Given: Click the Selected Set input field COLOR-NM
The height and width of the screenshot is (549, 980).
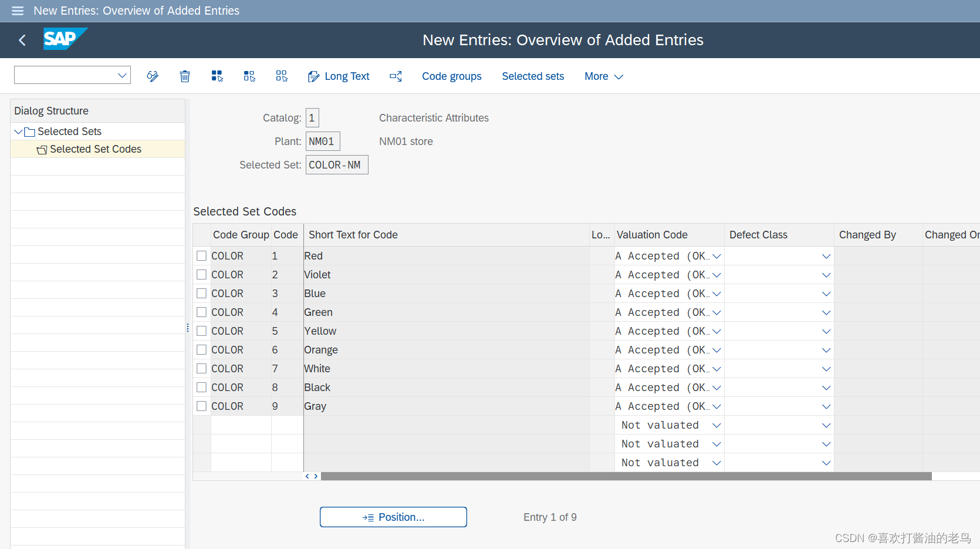Looking at the screenshot, I should pos(336,164).
